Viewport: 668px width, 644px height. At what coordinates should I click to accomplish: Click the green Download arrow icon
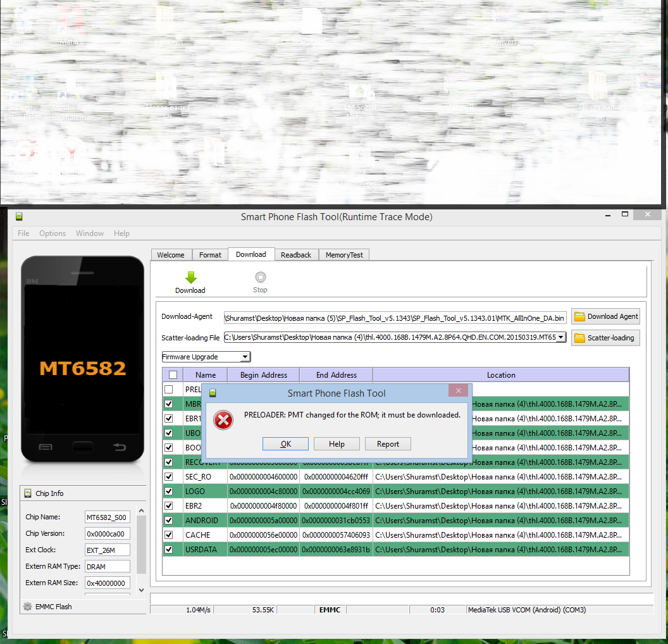click(190, 278)
